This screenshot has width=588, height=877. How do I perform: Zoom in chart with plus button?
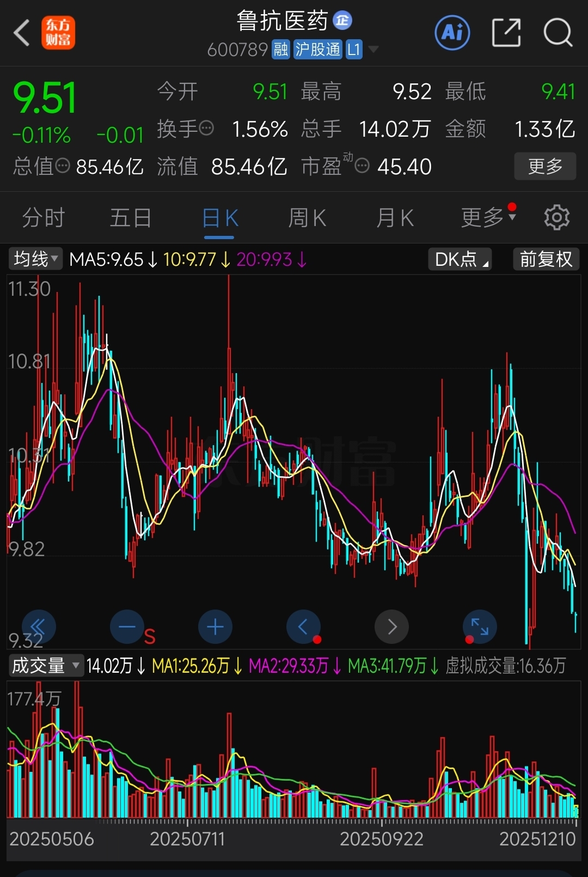215,626
